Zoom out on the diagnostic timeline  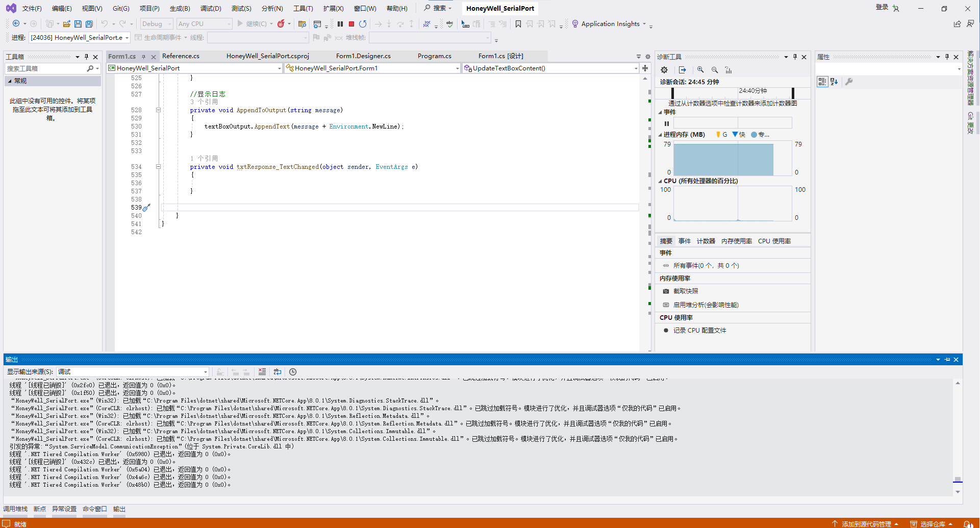pyautogui.click(x=715, y=70)
